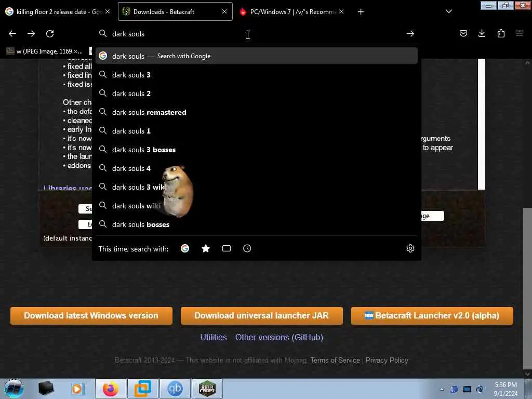This screenshot has height=399, width=532.
Task: Search this time in open tabs
Action: [227, 249]
